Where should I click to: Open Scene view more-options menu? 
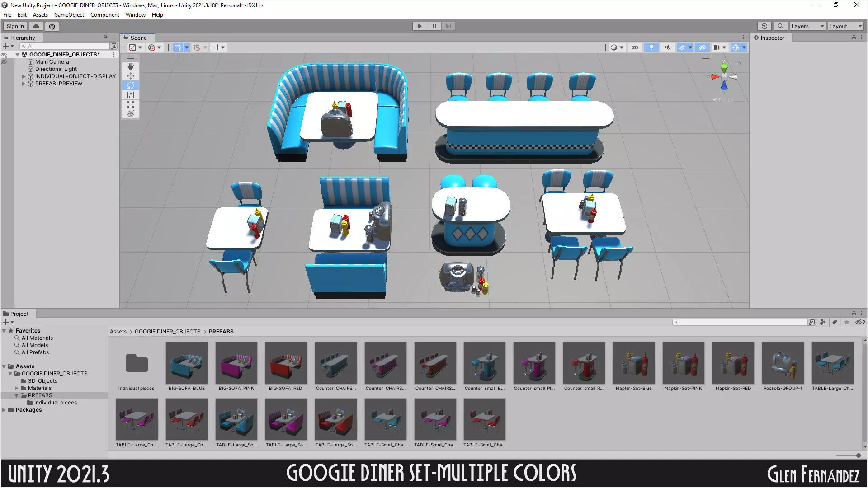click(743, 38)
